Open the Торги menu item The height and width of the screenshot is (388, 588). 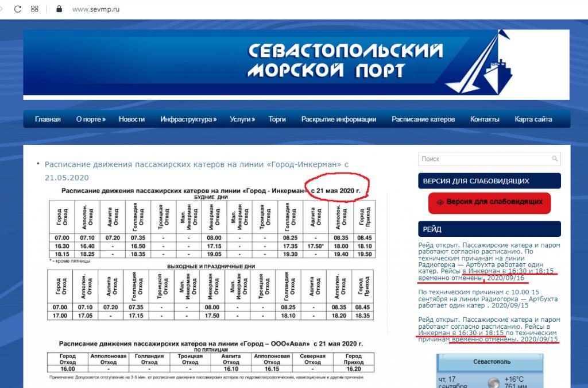(277, 120)
